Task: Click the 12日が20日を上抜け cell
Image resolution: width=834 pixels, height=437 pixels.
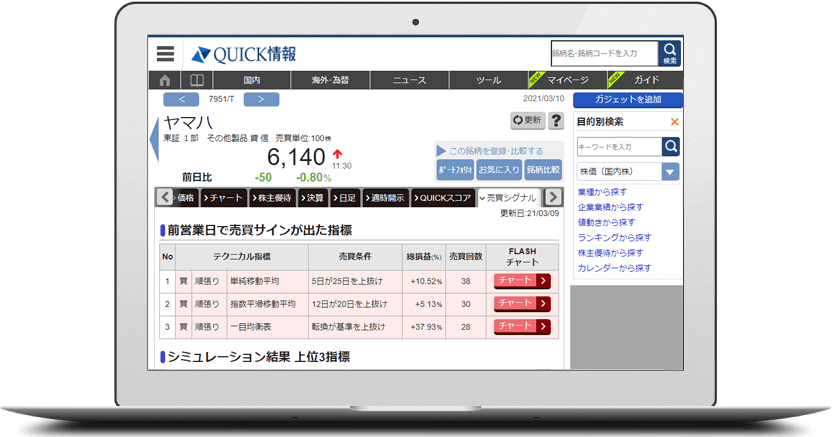Action: pyautogui.click(x=355, y=304)
